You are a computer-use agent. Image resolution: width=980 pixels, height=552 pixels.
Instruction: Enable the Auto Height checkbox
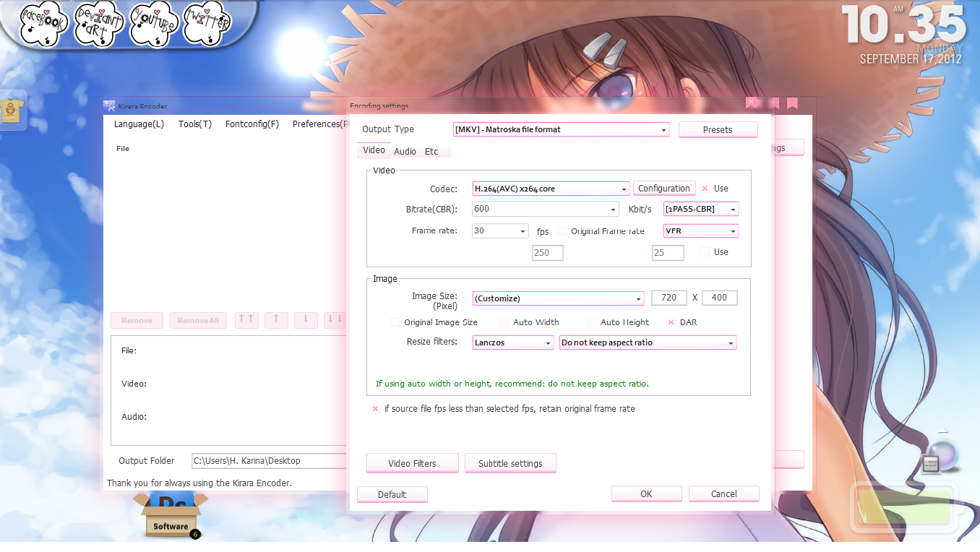(591, 322)
